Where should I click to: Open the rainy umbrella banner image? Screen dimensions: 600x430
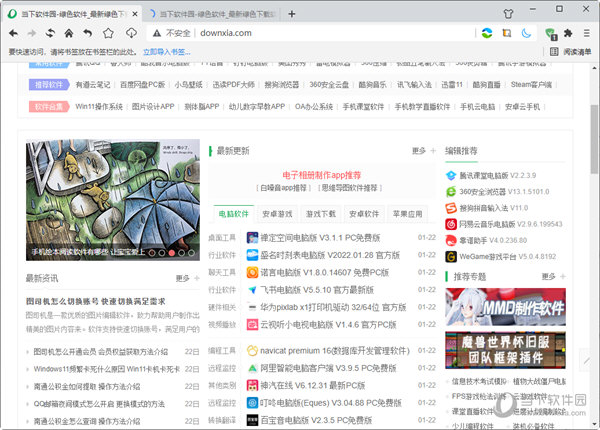(x=113, y=200)
